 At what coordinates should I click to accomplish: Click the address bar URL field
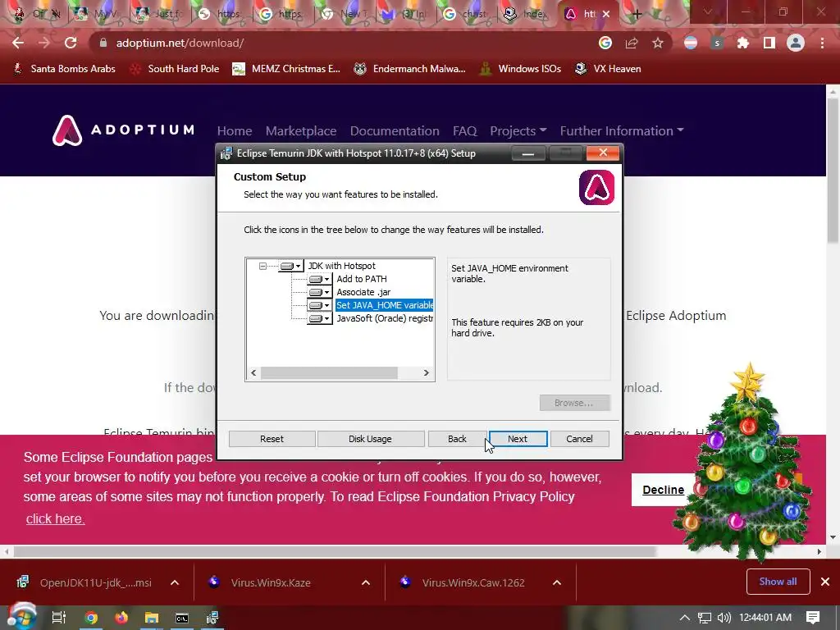[x=343, y=43]
